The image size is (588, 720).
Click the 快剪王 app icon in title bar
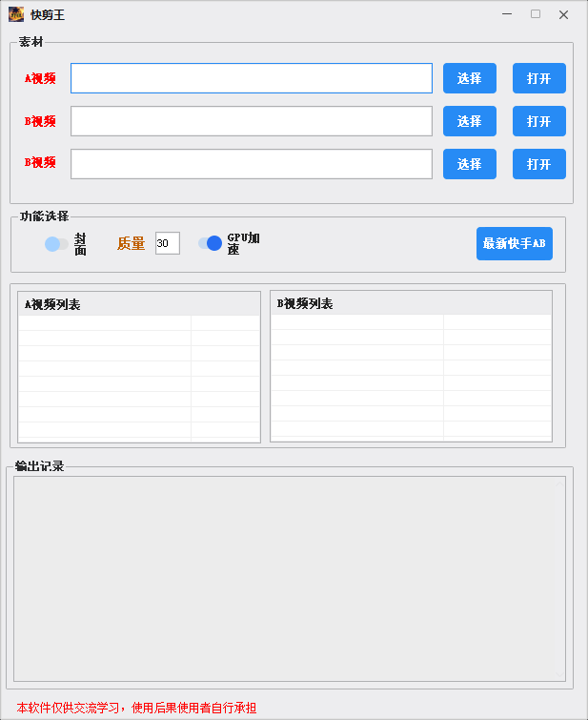[x=16, y=14]
